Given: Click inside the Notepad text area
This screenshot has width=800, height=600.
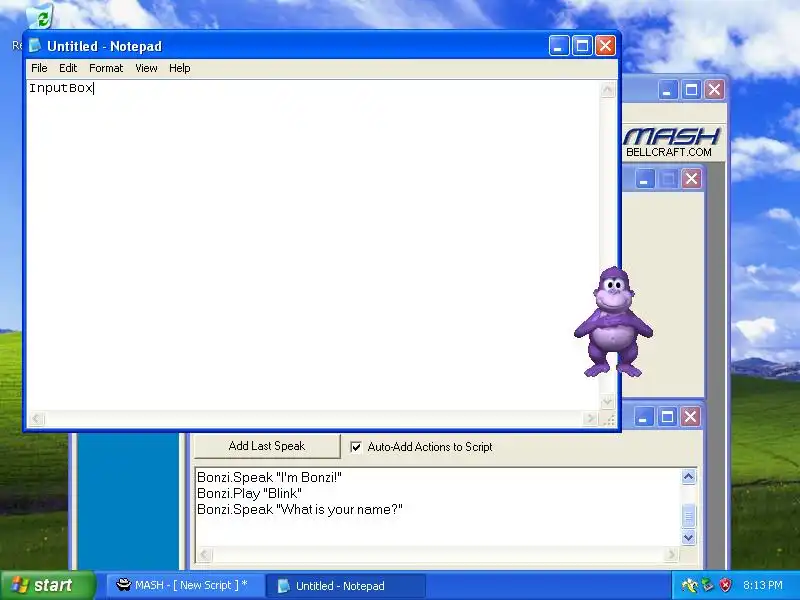Looking at the screenshot, I should (x=313, y=245).
